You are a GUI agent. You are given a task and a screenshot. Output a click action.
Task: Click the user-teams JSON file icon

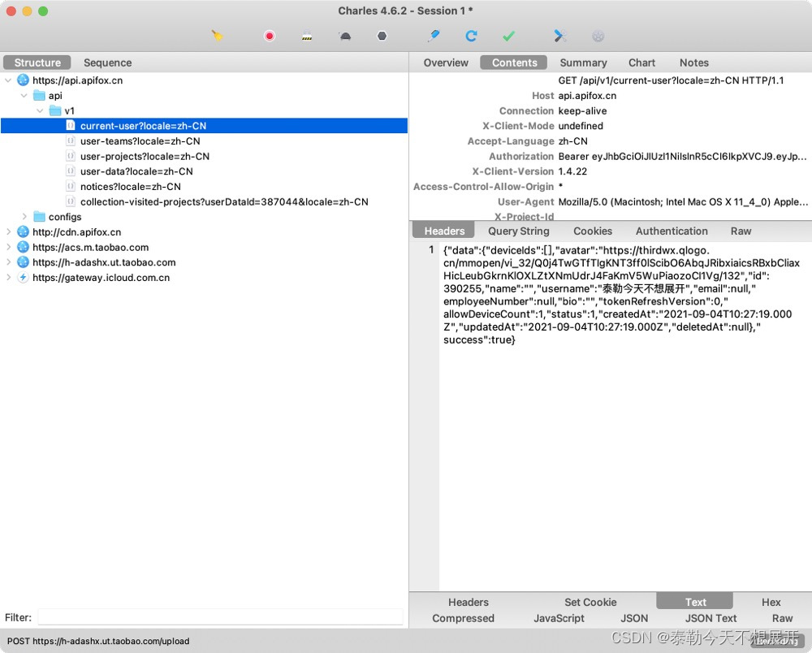pyautogui.click(x=71, y=141)
